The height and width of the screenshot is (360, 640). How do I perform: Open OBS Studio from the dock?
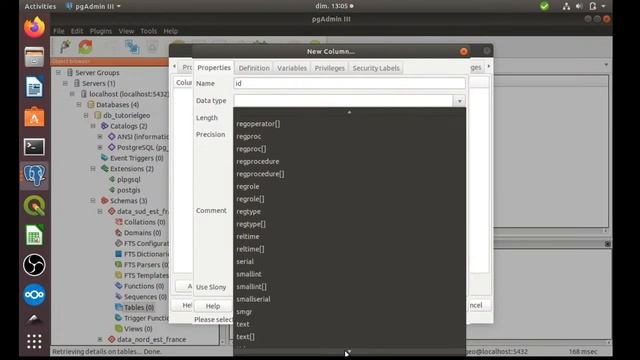(34, 265)
